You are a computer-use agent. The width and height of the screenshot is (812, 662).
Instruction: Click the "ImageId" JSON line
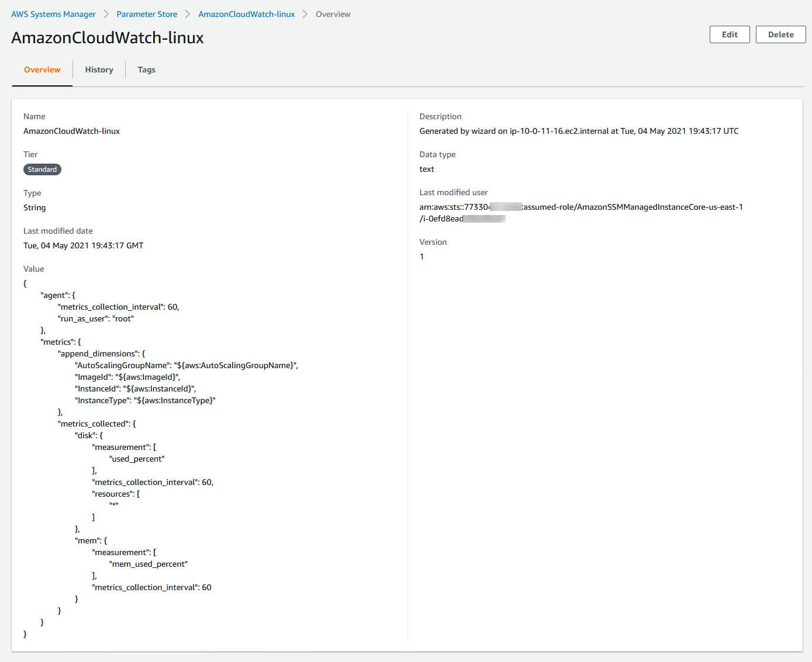click(x=127, y=377)
